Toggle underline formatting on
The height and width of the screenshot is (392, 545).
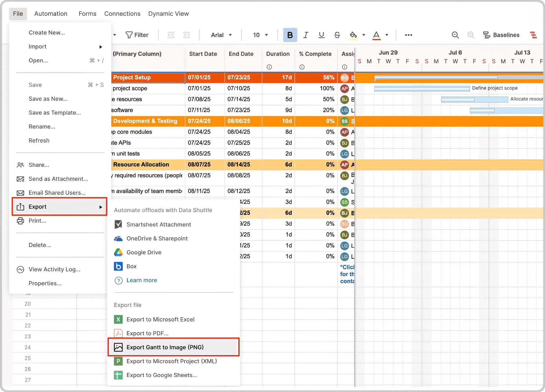click(x=321, y=35)
